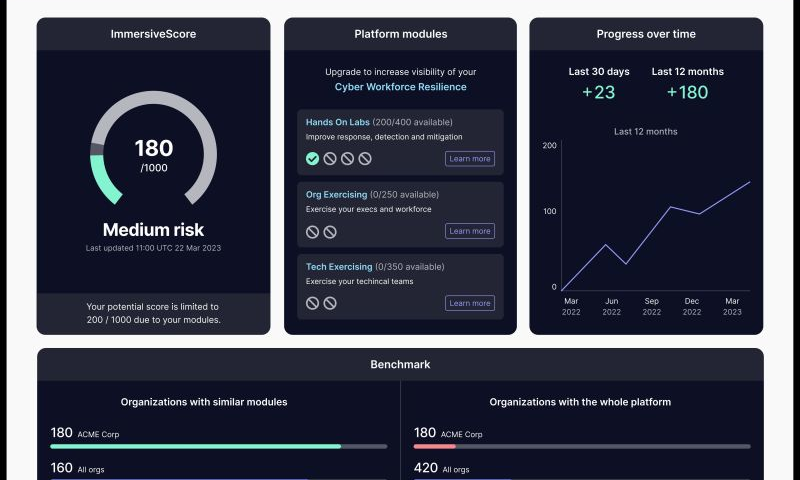Open the Tech Exercising module title
Screen dimensions: 800x480
[x=339, y=267]
